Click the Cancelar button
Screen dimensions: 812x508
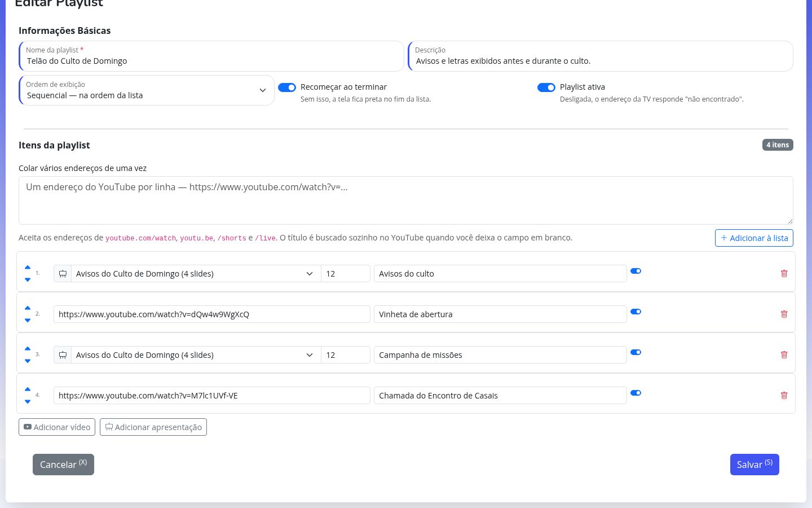pyautogui.click(x=63, y=465)
